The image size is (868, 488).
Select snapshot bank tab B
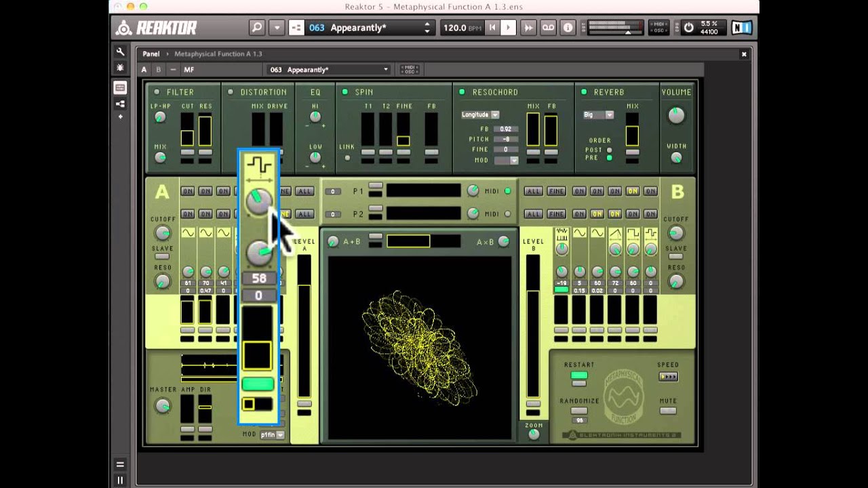coord(159,69)
